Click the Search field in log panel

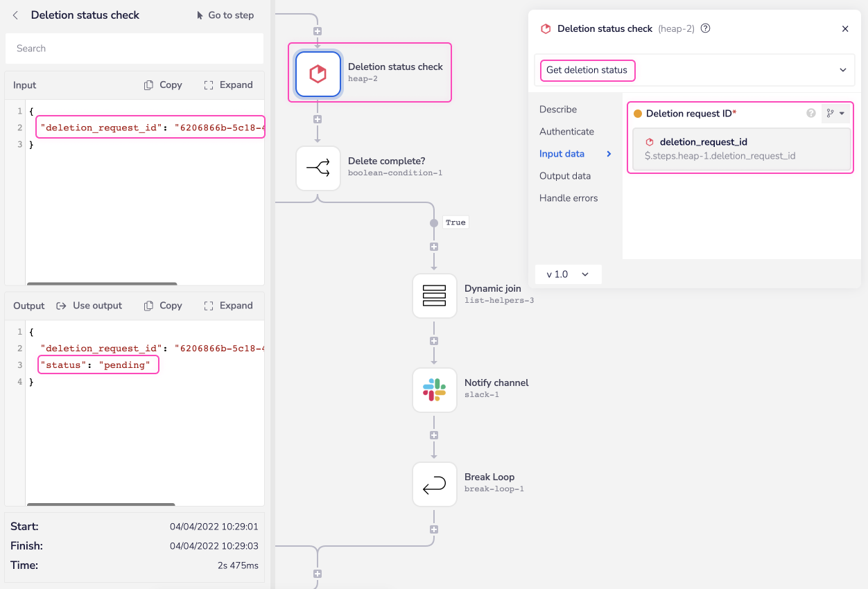coord(134,49)
